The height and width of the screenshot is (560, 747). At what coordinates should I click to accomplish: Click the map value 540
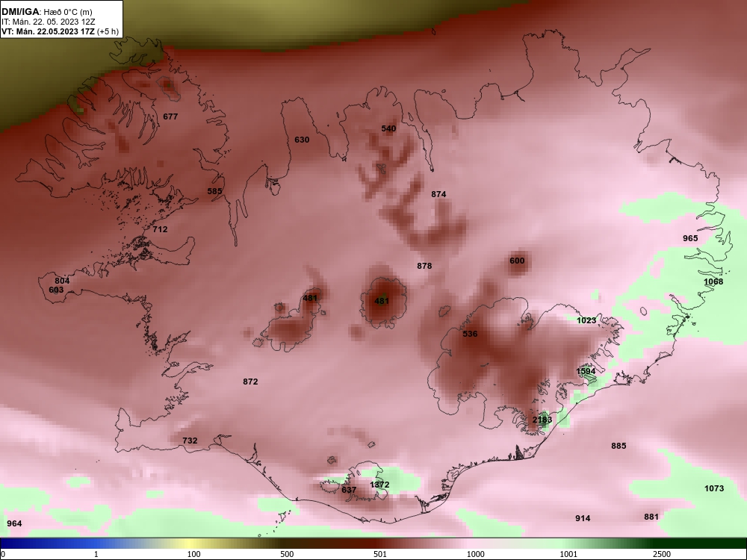[388, 128]
